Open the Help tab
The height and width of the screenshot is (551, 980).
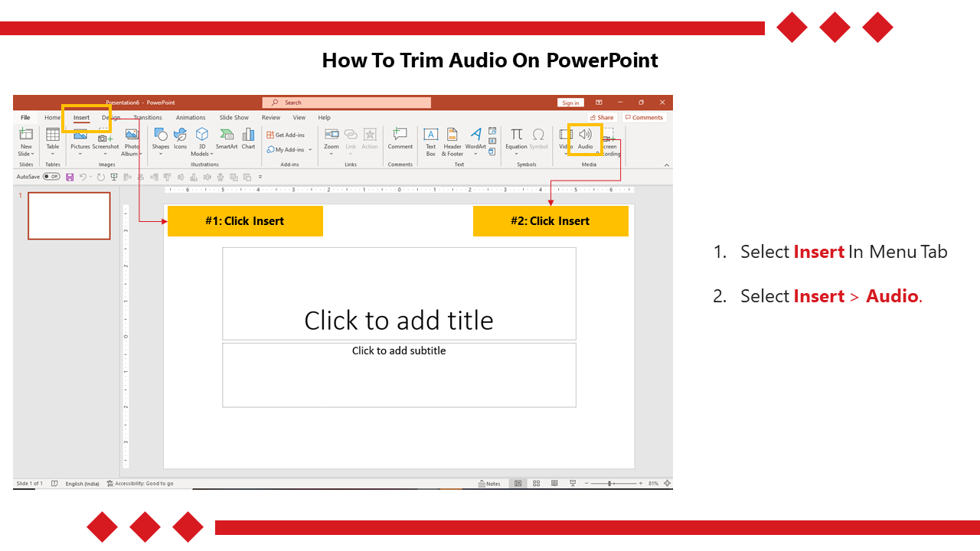(325, 118)
